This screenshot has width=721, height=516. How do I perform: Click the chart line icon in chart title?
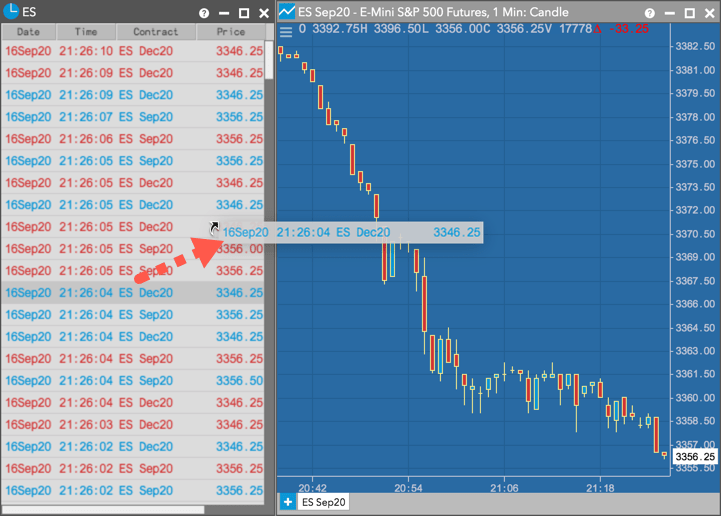287,11
